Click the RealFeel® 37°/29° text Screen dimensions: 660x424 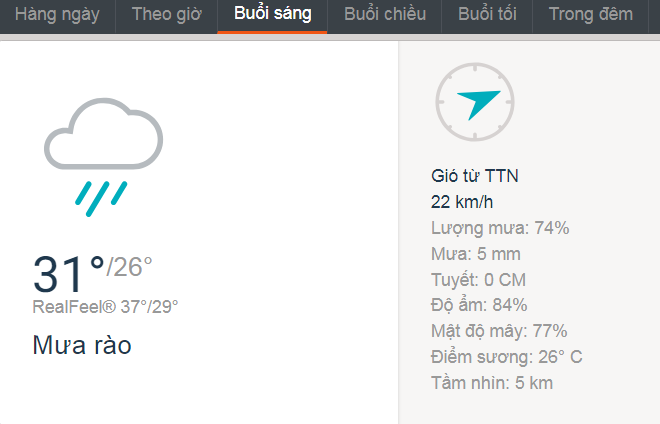point(105,307)
